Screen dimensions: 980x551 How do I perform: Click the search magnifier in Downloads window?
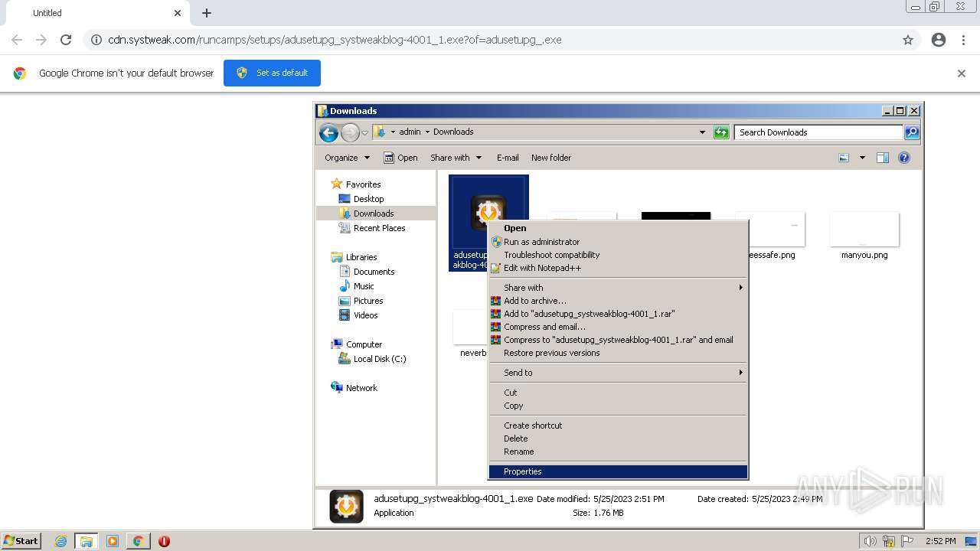[911, 132]
